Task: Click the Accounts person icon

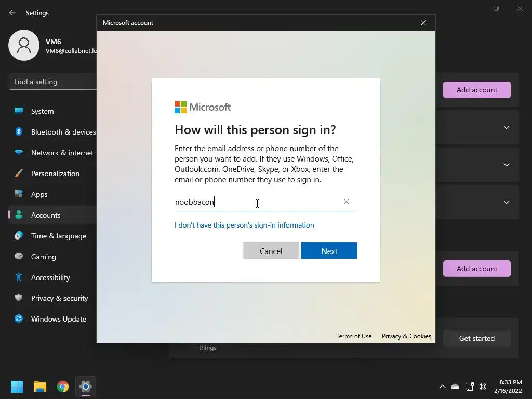Action: pyautogui.click(x=19, y=215)
